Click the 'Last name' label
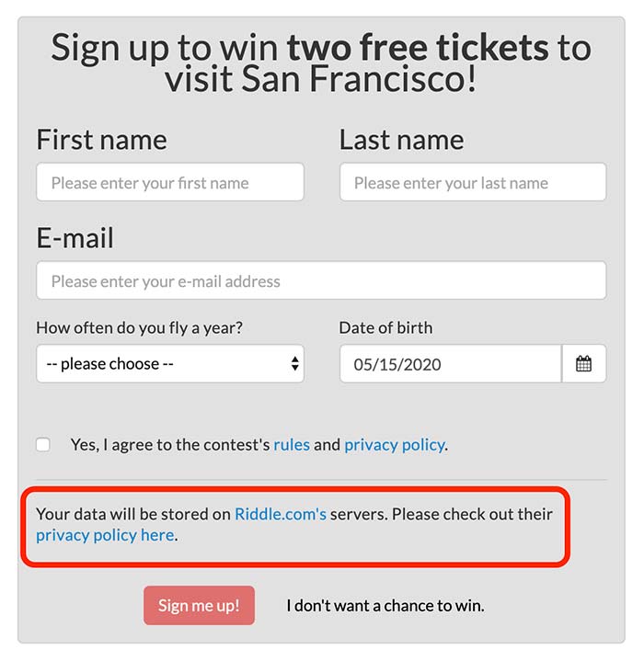This screenshot has height=661, width=644. [x=401, y=140]
